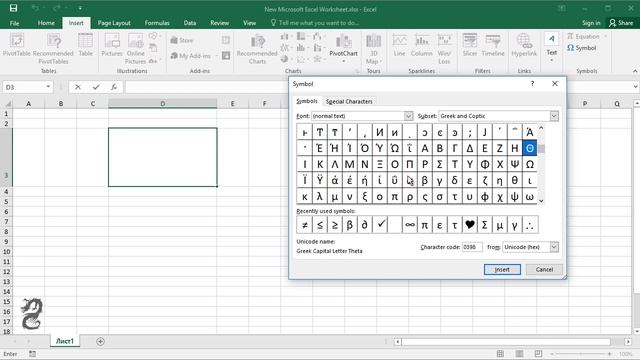Click the Symbol ribbon button
Image resolution: width=640 pixels, height=360 pixels.
pos(582,48)
